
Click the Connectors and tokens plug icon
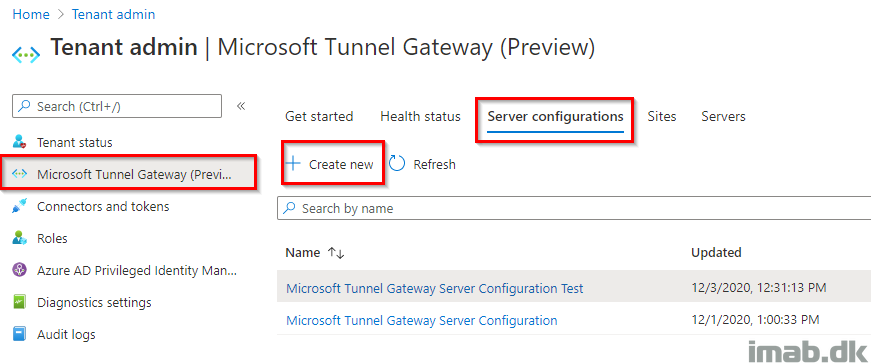(x=19, y=207)
